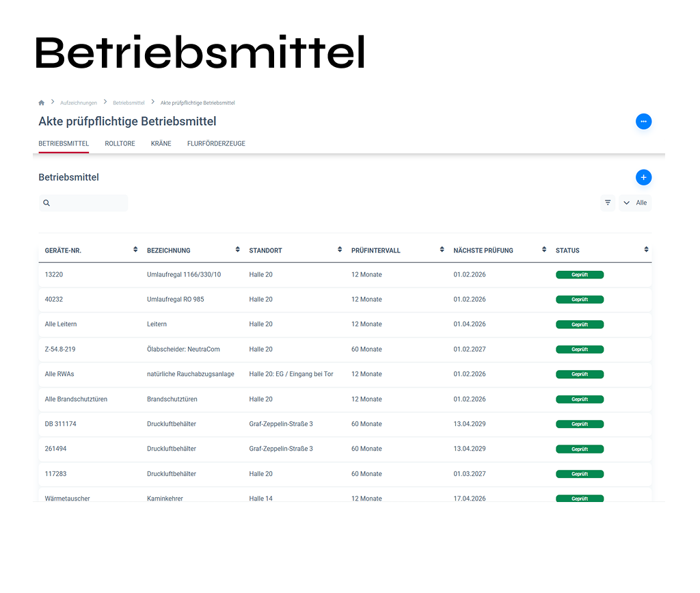
Task: Toggle sort order on the Geräte-Nr column
Action: click(135, 250)
